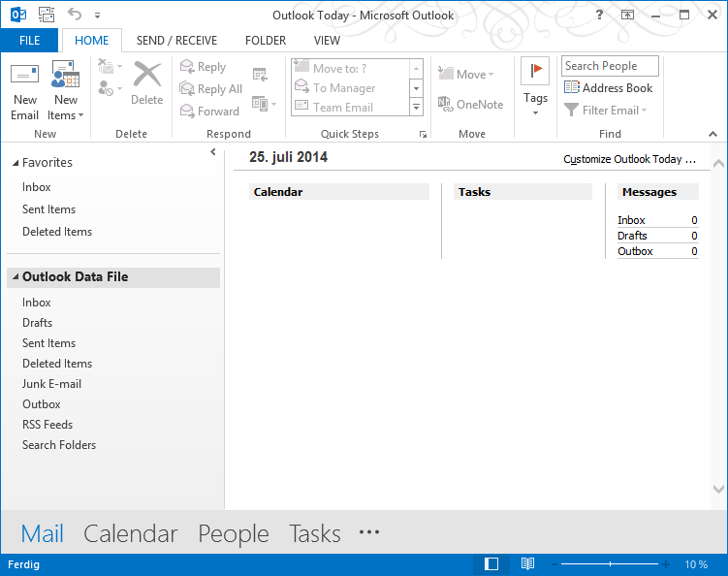Image resolution: width=728 pixels, height=576 pixels.
Task: Open the navigation ellipsis options
Action: (x=369, y=532)
